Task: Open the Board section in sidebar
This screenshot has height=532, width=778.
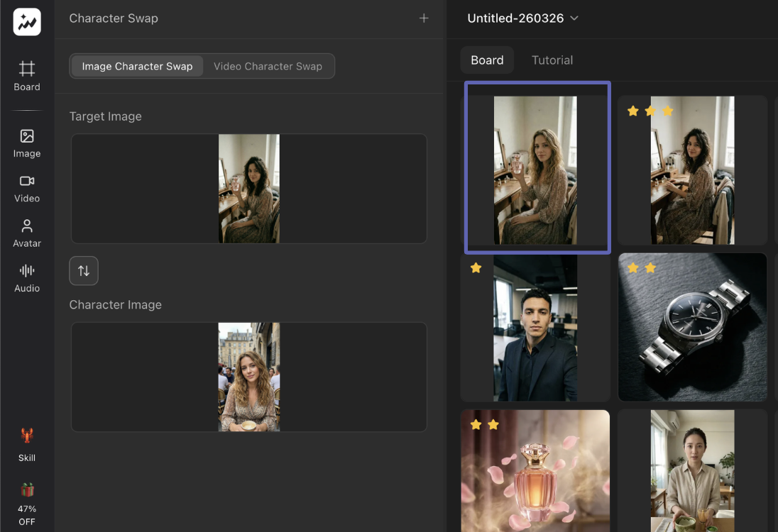Action: pos(27,76)
